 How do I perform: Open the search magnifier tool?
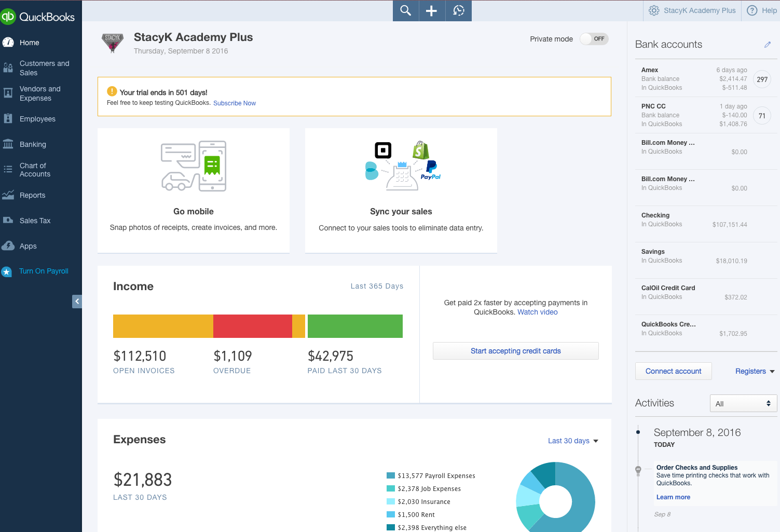(x=406, y=10)
